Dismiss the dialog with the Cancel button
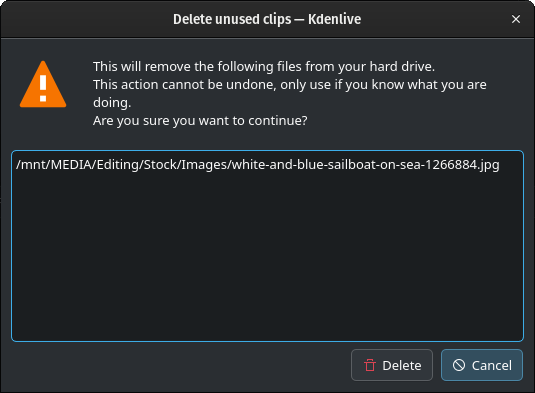535x393 pixels. click(482, 365)
